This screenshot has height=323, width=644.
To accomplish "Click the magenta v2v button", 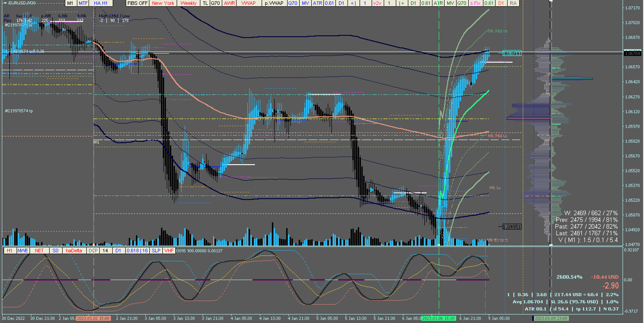I will (x=377, y=3).
